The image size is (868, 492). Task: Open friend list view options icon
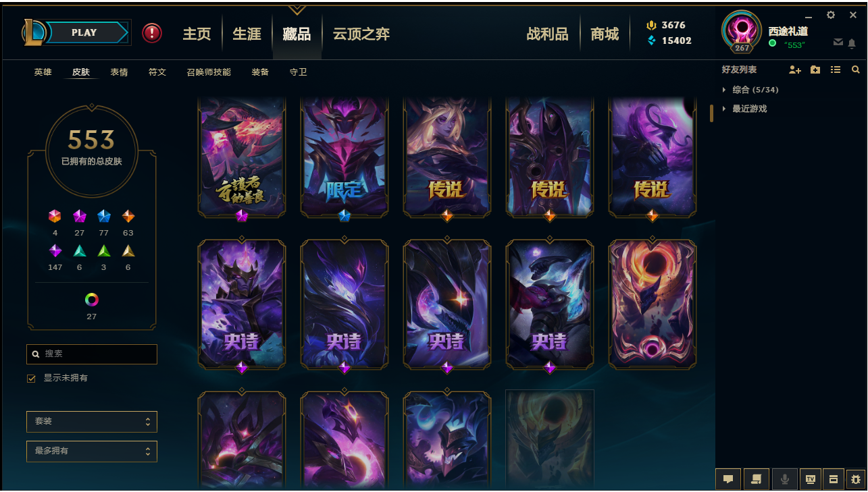[x=836, y=70]
